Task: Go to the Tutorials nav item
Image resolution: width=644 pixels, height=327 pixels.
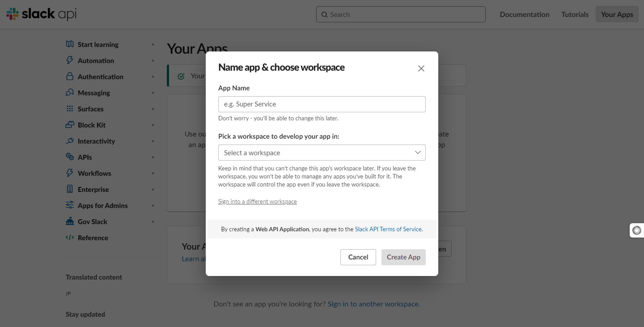Action: click(x=575, y=14)
